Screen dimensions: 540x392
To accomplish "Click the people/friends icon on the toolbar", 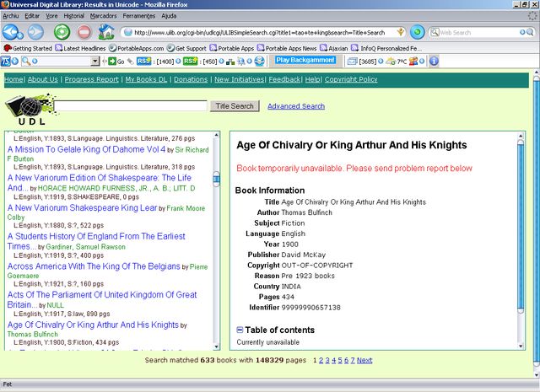I will click(x=413, y=62).
